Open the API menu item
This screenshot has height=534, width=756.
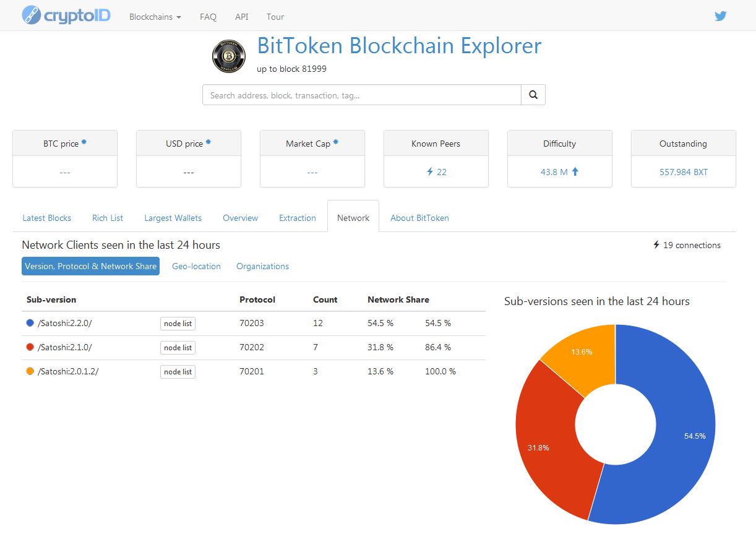click(242, 17)
